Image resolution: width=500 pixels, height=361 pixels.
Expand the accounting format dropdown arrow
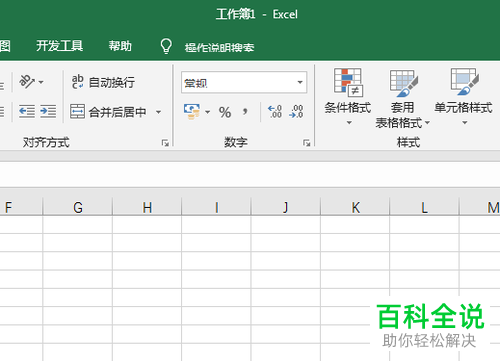click(207, 112)
